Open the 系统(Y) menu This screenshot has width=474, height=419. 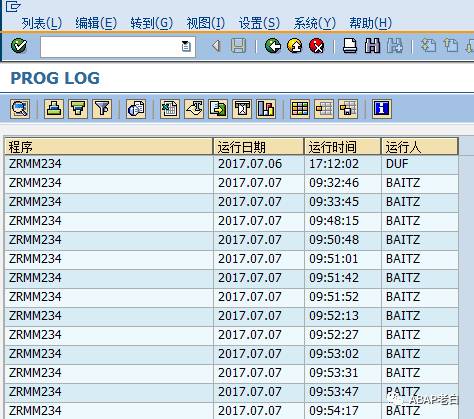314,23
